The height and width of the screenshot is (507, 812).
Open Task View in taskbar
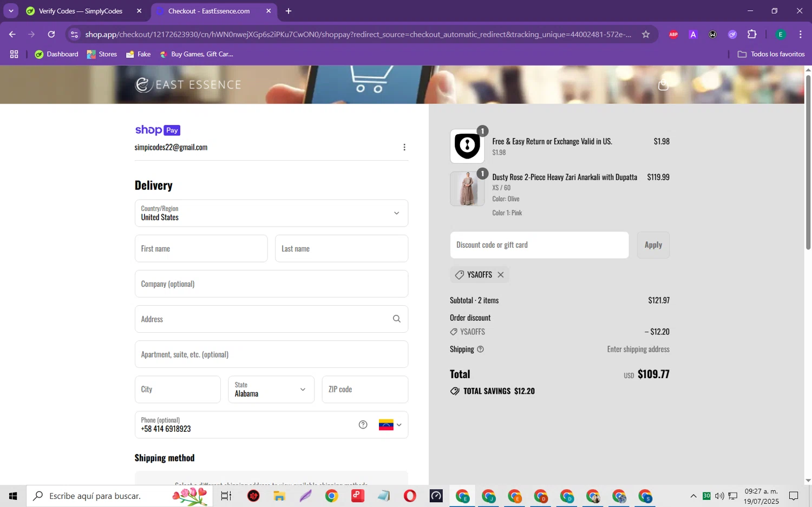226,496
